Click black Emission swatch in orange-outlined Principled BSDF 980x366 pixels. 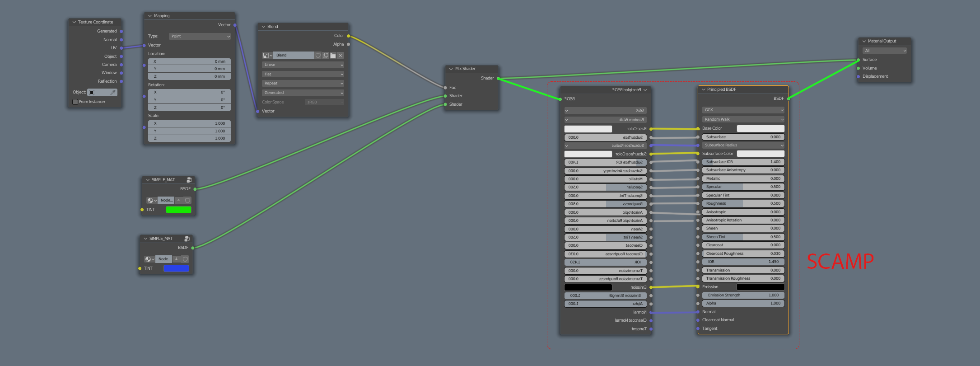point(761,287)
